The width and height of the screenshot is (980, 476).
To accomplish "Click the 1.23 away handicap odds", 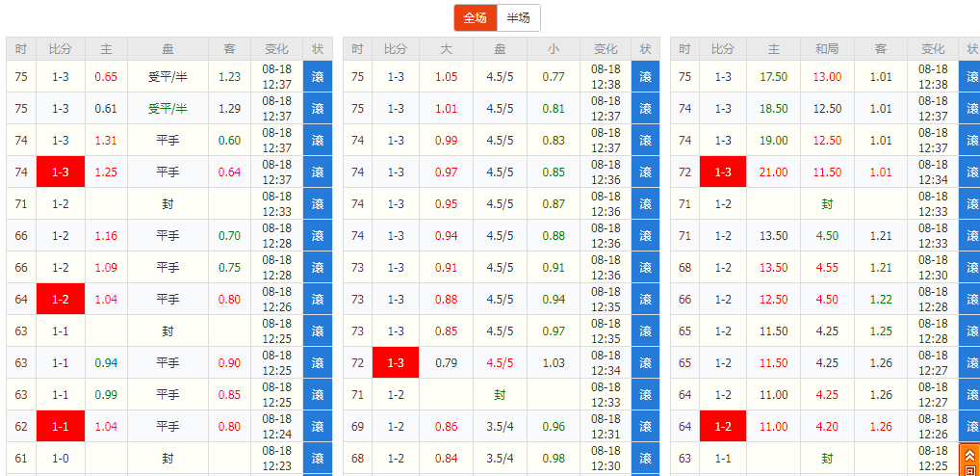I will tap(229, 77).
